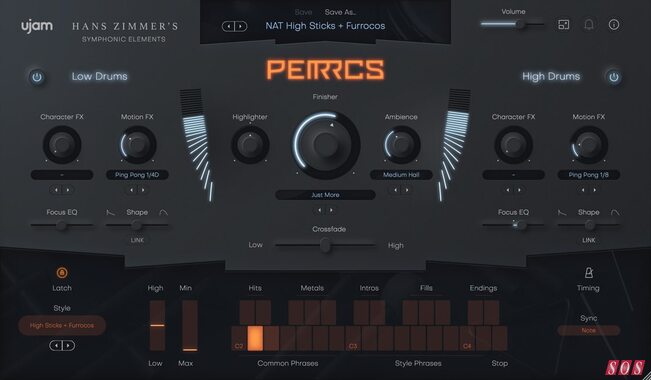Click the Low Drums Motion FX knob
Viewport: 651px width, 380px height.
[137, 145]
